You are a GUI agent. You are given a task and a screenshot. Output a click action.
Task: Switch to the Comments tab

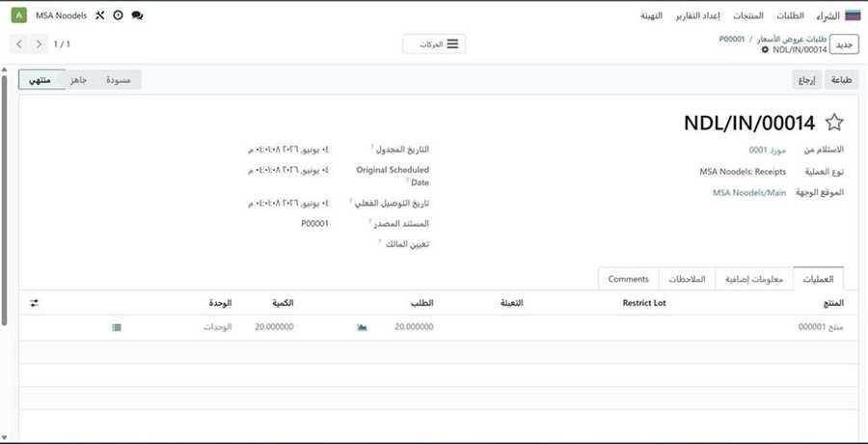click(628, 279)
